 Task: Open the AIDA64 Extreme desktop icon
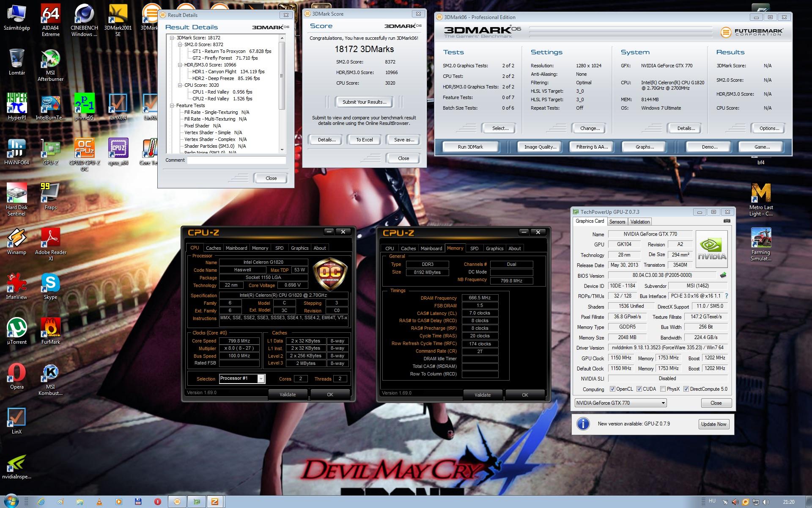click(50, 20)
